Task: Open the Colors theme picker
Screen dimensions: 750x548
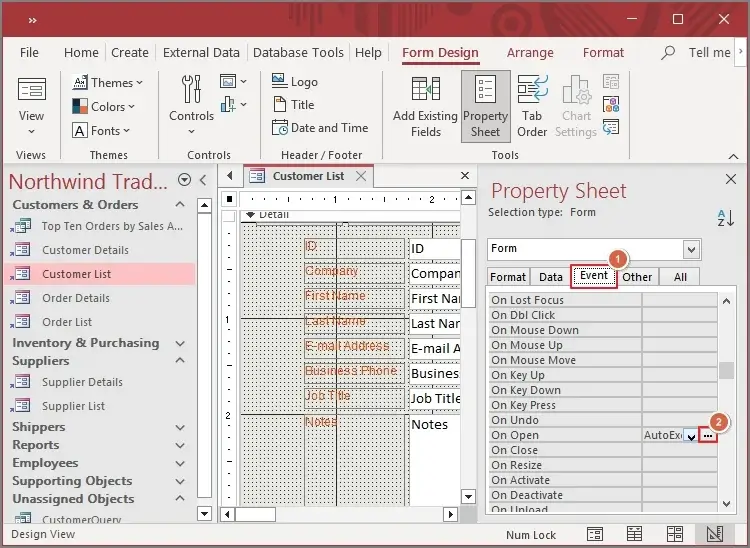Action: click(x=105, y=107)
